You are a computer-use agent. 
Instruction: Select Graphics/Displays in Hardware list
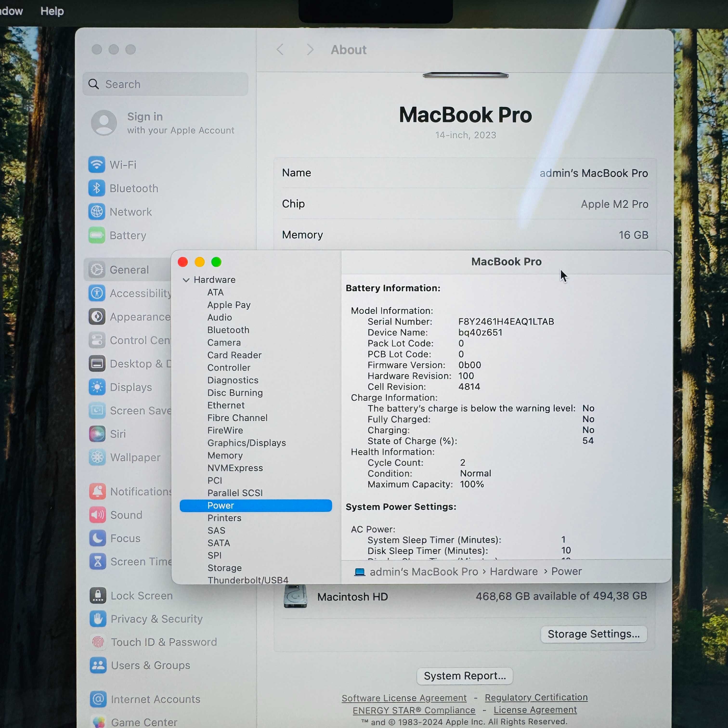247,443
